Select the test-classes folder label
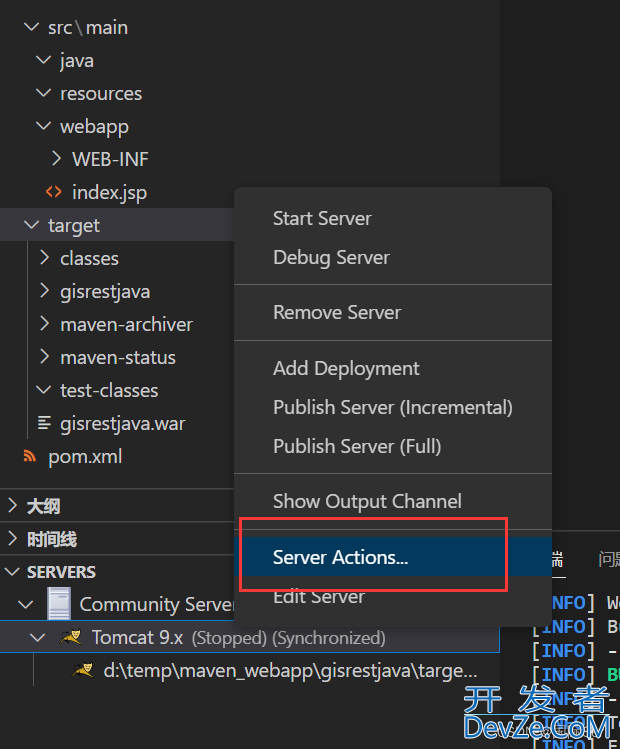Screen dimensions: 620x749 pyautogui.click(x=109, y=390)
